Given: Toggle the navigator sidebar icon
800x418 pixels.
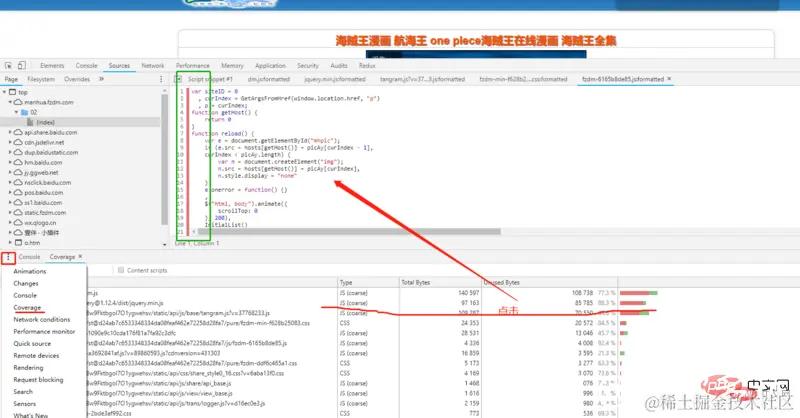Looking at the screenshot, I should [178, 79].
